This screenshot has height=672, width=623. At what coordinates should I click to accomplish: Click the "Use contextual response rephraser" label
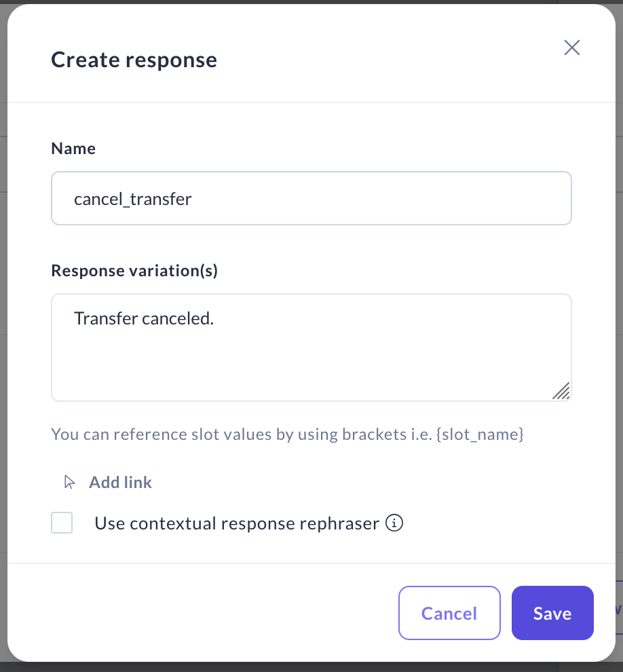coord(236,523)
